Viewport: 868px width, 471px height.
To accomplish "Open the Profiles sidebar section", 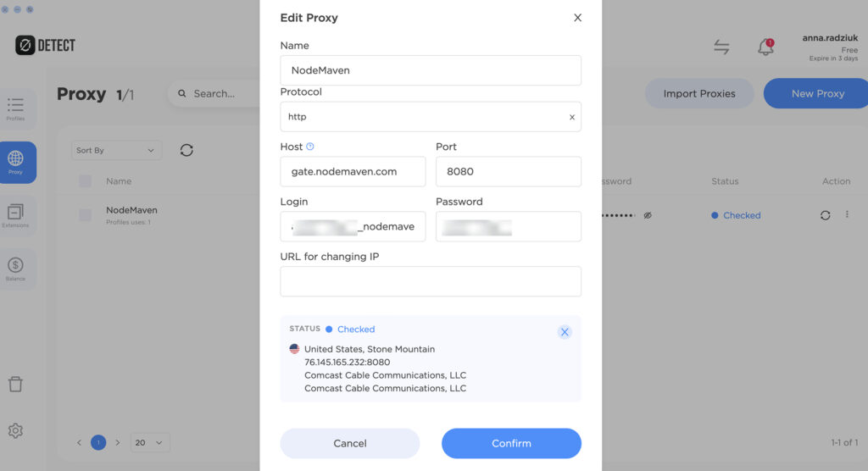I will point(16,109).
